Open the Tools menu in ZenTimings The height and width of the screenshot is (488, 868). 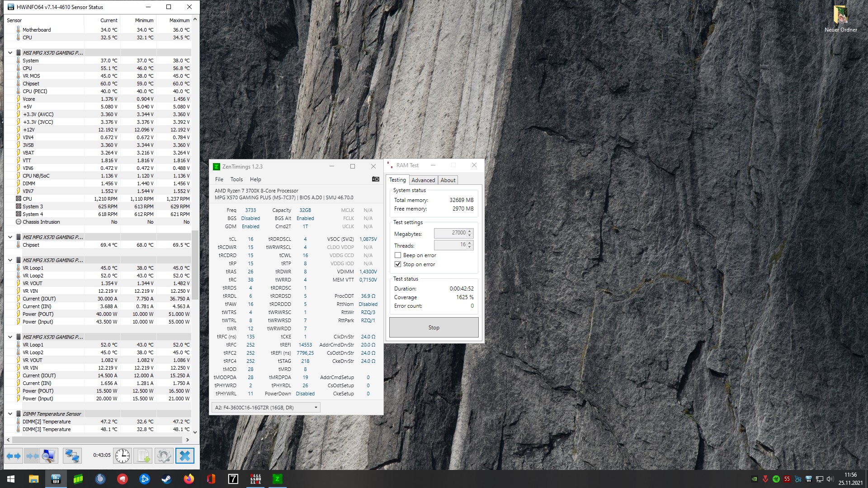click(236, 179)
